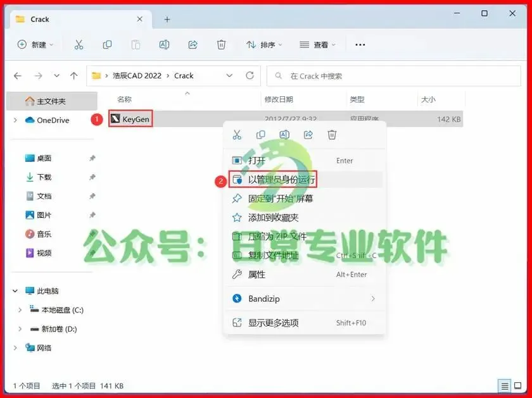This screenshot has width=532, height=398.
Task: Open the Bandizip submenu arrow
Action: pyautogui.click(x=373, y=298)
